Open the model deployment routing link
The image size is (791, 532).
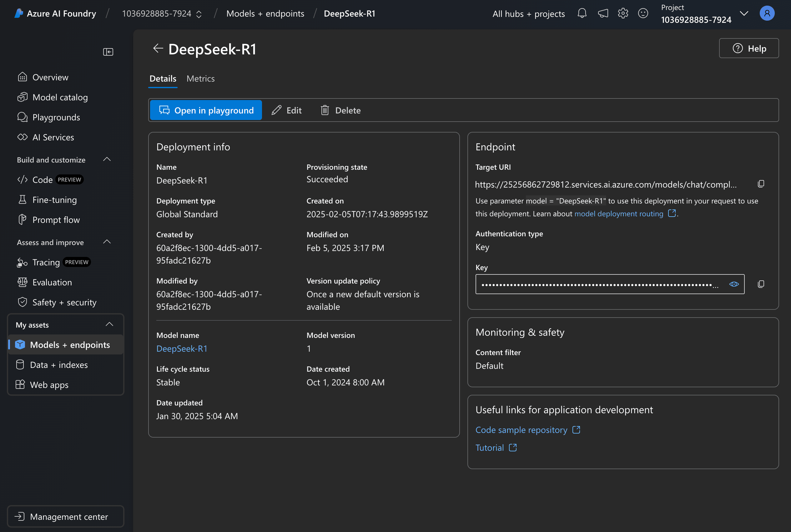(x=619, y=214)
